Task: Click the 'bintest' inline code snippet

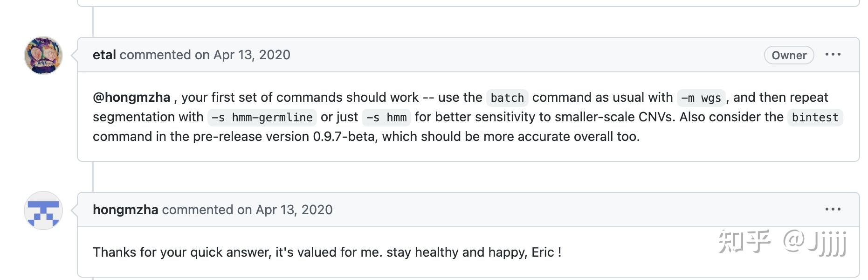Action: [x=815, y=118]
